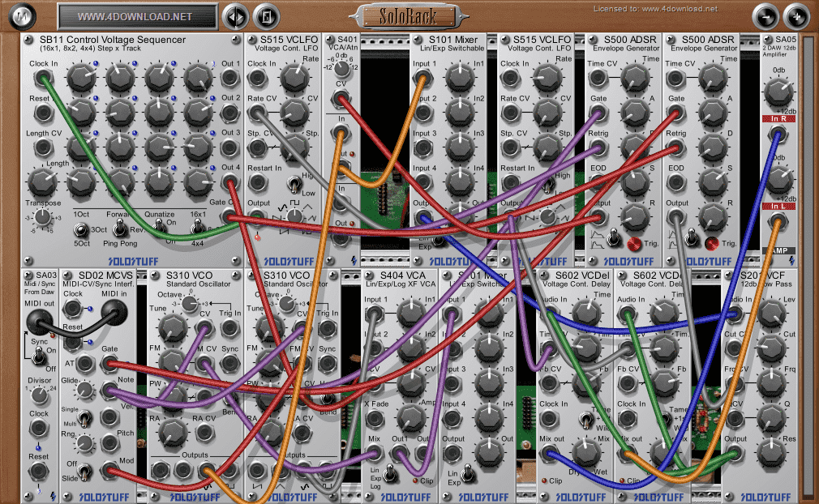Screen dimensions: 819x504
Task: Click Input 3 jack on upper S101 Mixer
Action: point(423,147)
